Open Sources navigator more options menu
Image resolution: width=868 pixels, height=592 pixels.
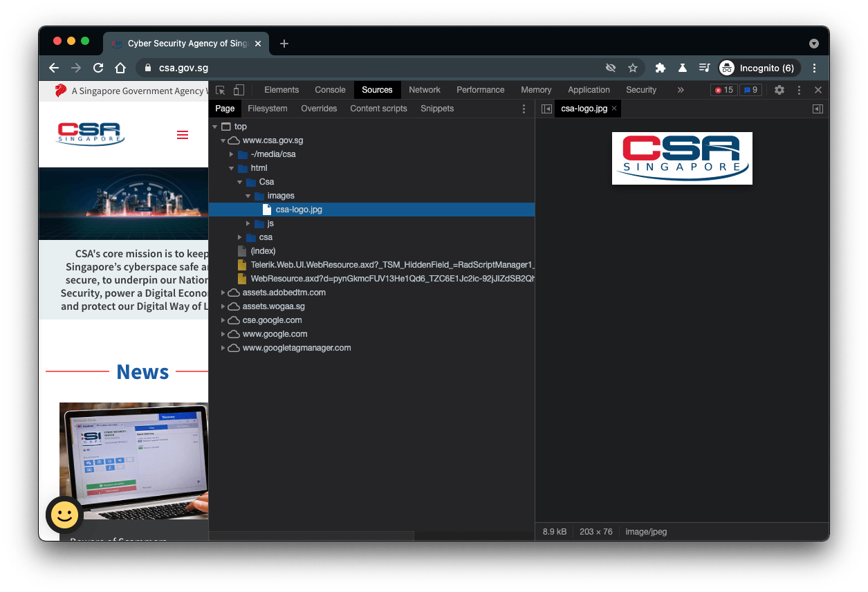click(524, 109)
